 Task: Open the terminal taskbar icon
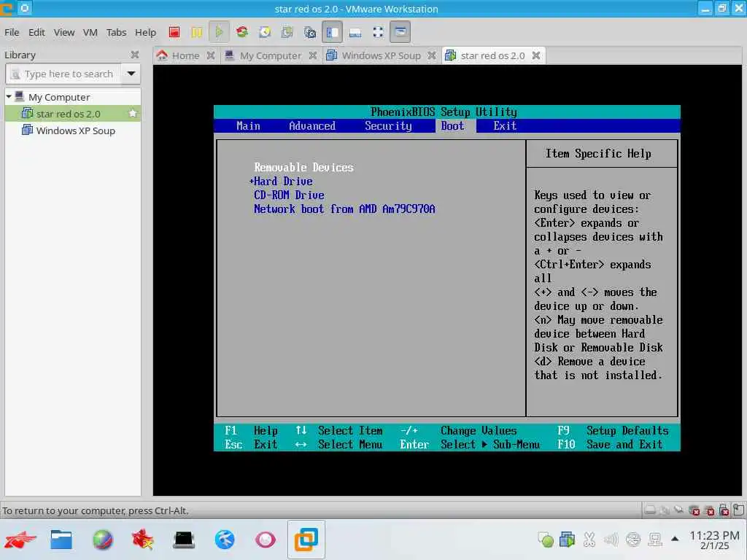point(184,540)
